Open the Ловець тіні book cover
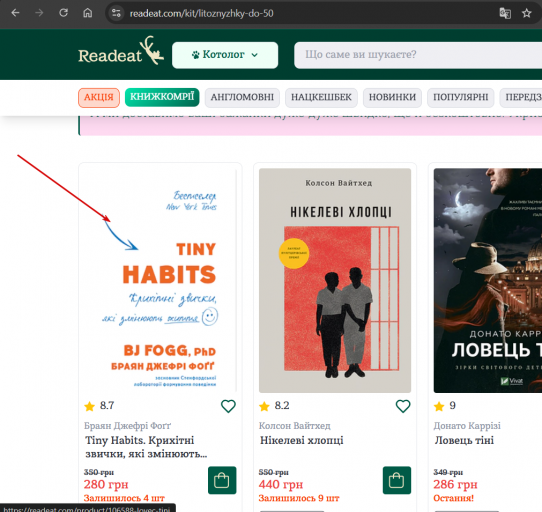The image size is (542, 512). [488, 280]
